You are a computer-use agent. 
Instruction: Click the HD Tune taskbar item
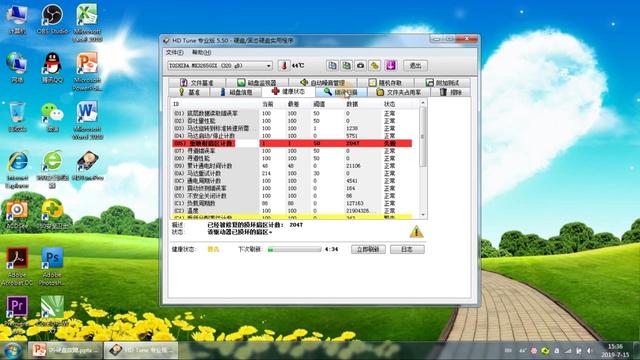click(x=141, y=350)
